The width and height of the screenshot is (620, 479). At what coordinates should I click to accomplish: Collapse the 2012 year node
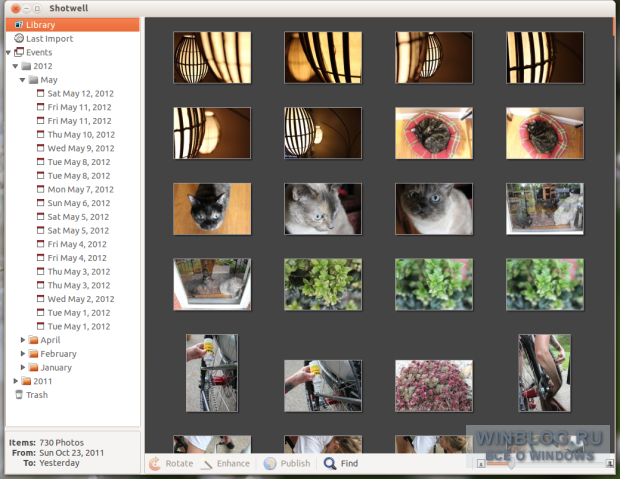(x=15, y=66)
